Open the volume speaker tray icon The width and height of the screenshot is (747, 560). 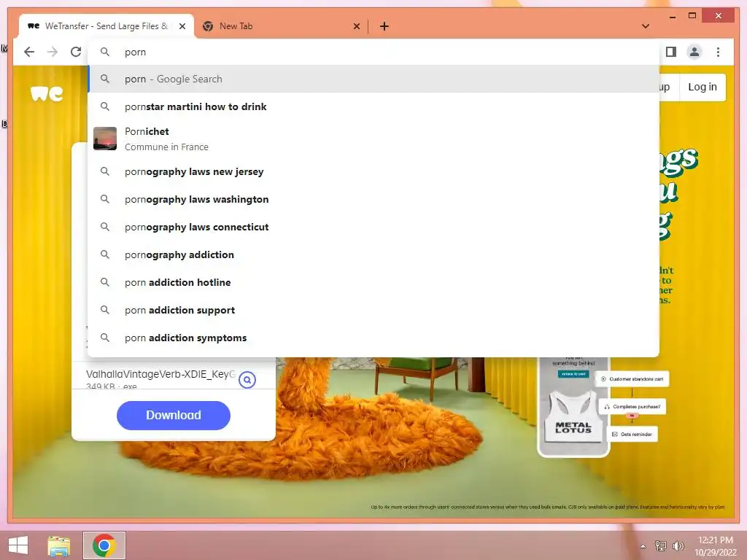click(678, 546)
